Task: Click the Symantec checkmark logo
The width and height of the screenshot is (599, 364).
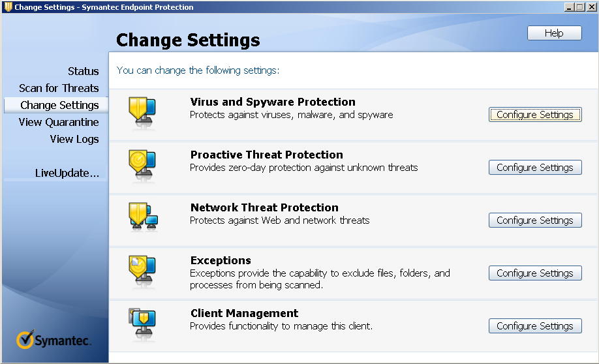Action: coord(25,340)
